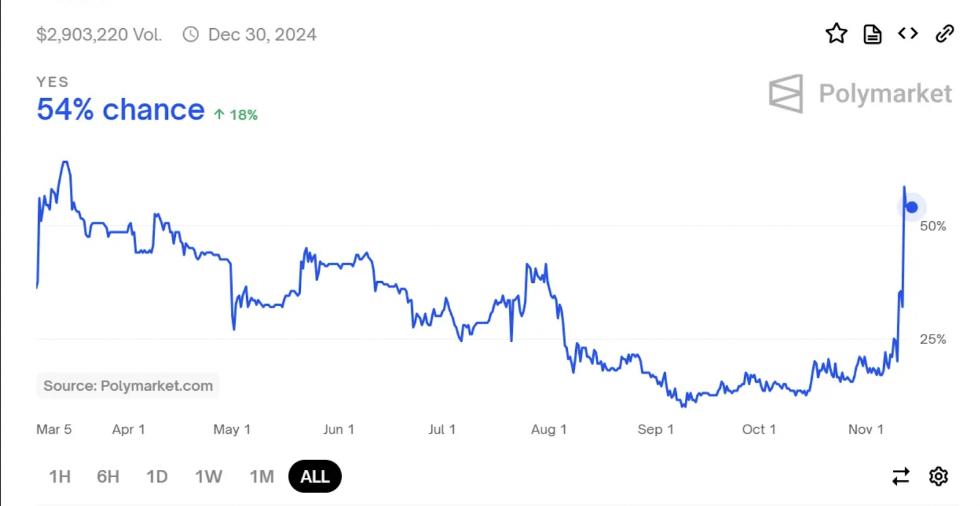Select the 1H time range

[59, 477]
